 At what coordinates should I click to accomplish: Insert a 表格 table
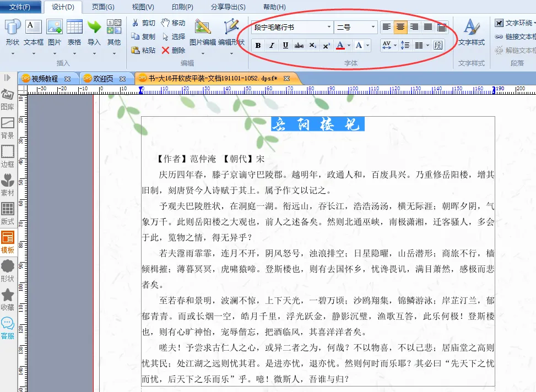[x=74, y=33]
